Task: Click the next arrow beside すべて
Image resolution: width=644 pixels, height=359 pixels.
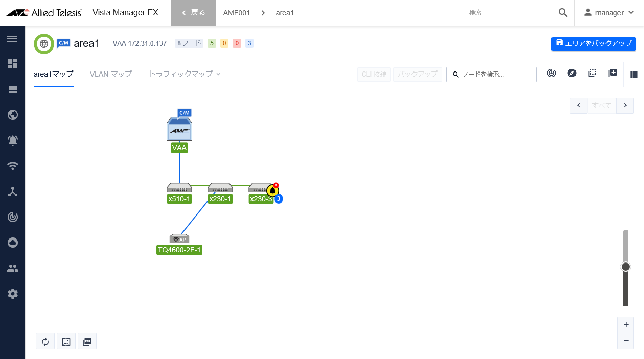Action: coord(625,105)
